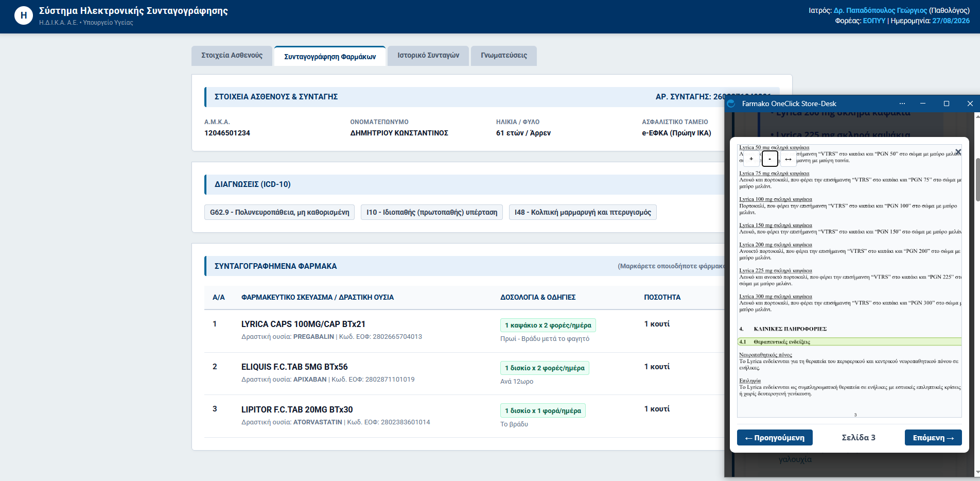Click diagnosis tag I48 Κολπική μαρμαρυγή
The image size is (980, 481).
pyautogui.click(x=583, y=212)
